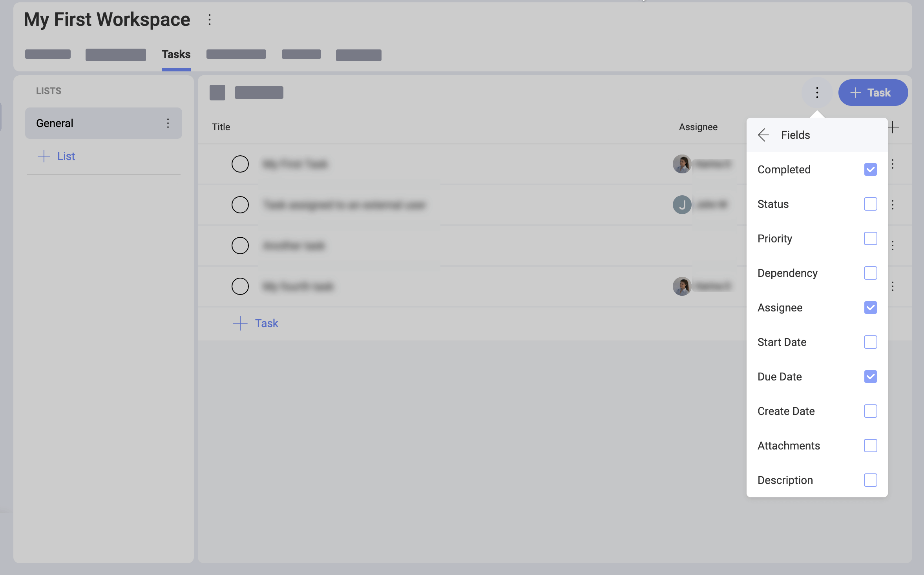Click the back arrow in Fields panel

coord(764,135)
